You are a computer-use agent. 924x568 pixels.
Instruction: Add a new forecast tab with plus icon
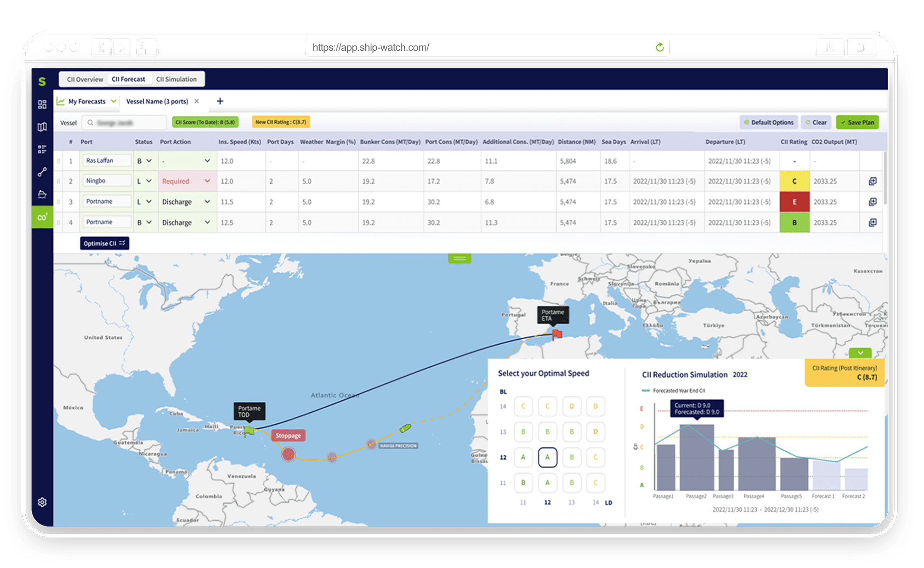220,101
